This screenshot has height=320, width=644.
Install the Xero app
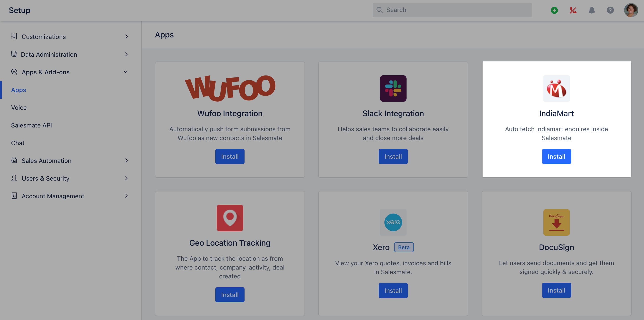click(393, 291)
